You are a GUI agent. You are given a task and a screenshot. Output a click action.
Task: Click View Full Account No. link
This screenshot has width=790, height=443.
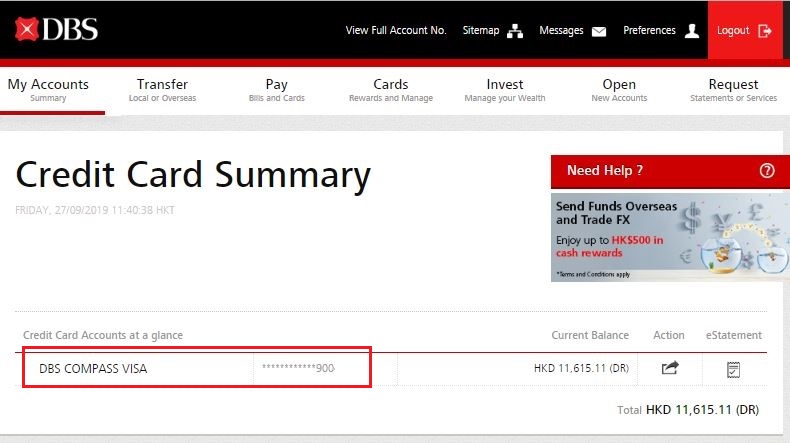tap(395, 31)
